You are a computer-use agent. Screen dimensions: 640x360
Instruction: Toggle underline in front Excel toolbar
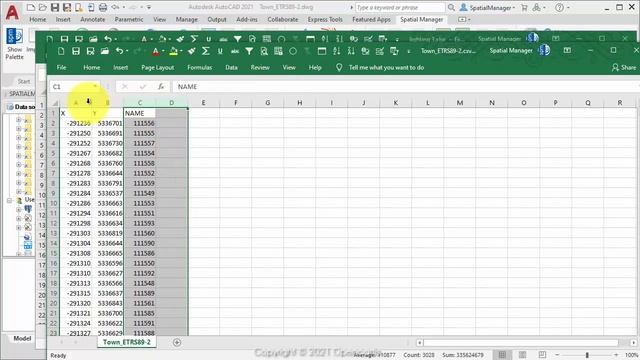220,51
